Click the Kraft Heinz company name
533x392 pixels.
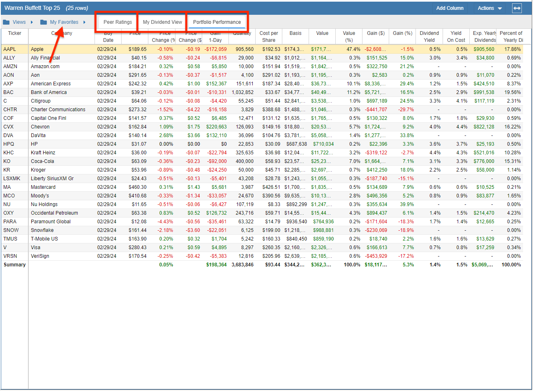tap(43, 153)
